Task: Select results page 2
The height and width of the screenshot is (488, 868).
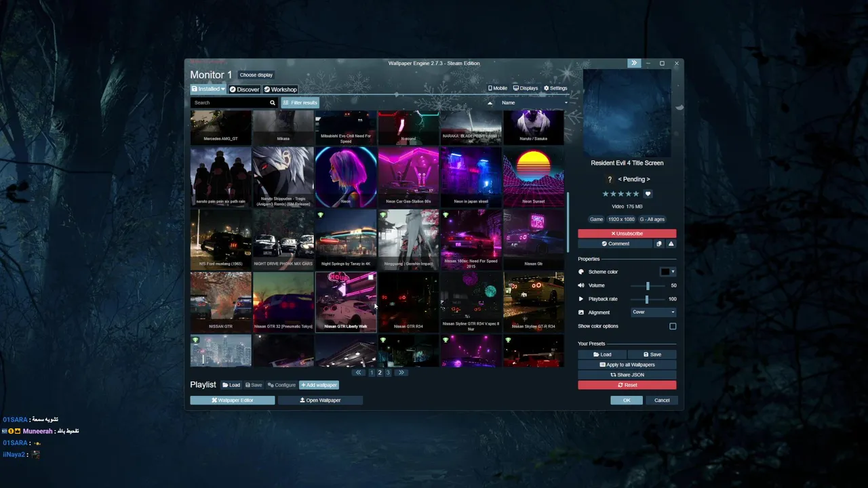Action: tap(380, 373)
